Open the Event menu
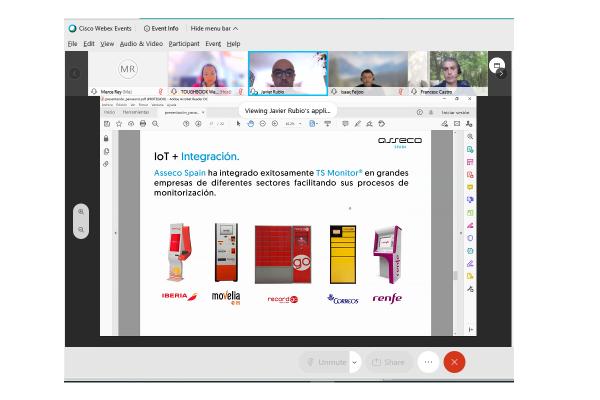600x400 pixels. (x=213, y=44)
